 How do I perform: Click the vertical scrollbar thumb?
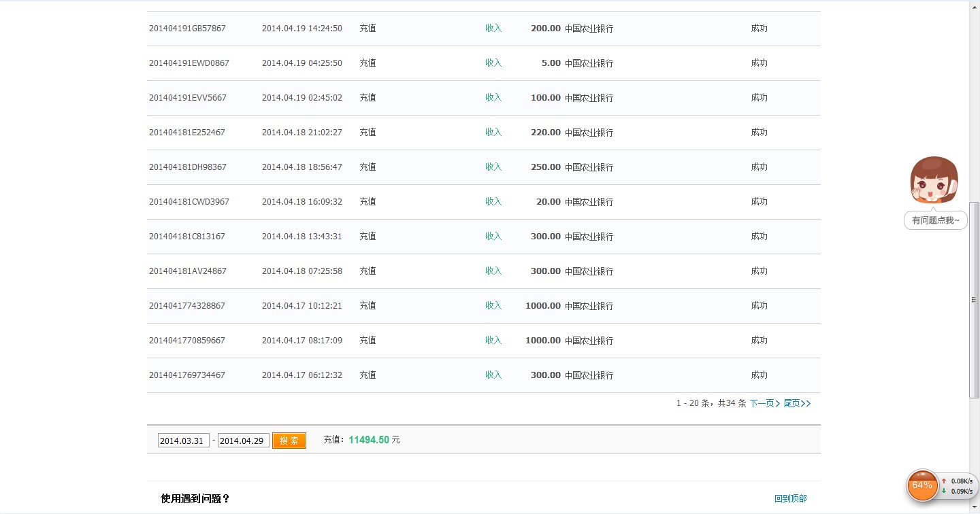pyautogui.click(x=974, y=299)
